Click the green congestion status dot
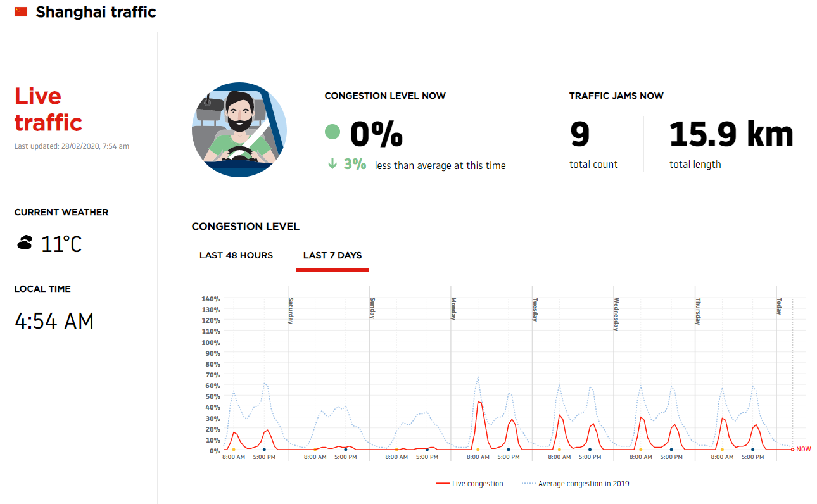The image size is (817, 504). tap(332, 132)
